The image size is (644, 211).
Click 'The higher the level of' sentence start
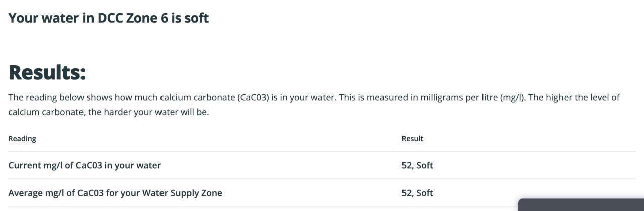[574, 97]
